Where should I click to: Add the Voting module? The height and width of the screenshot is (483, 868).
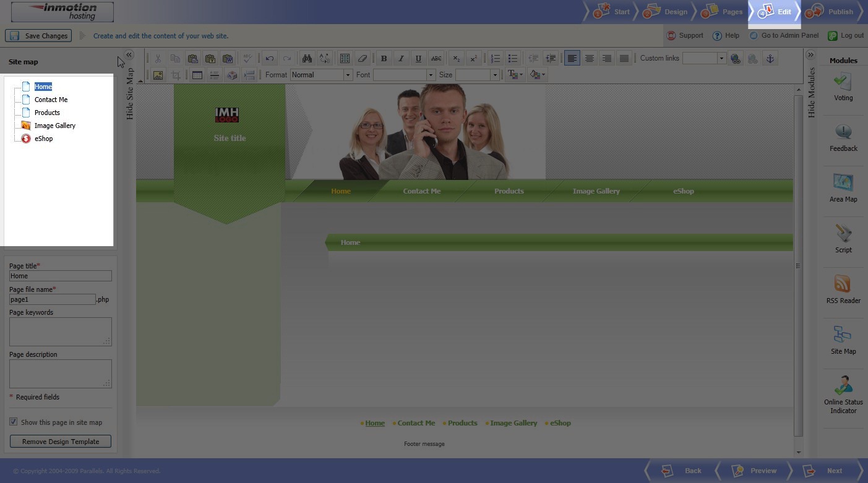[x=843, y=87]
